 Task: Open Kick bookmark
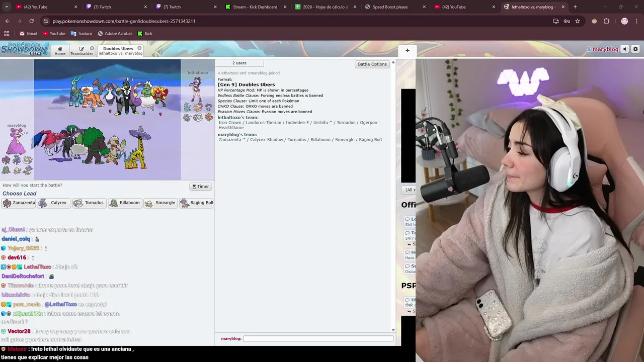coord(145,34)
